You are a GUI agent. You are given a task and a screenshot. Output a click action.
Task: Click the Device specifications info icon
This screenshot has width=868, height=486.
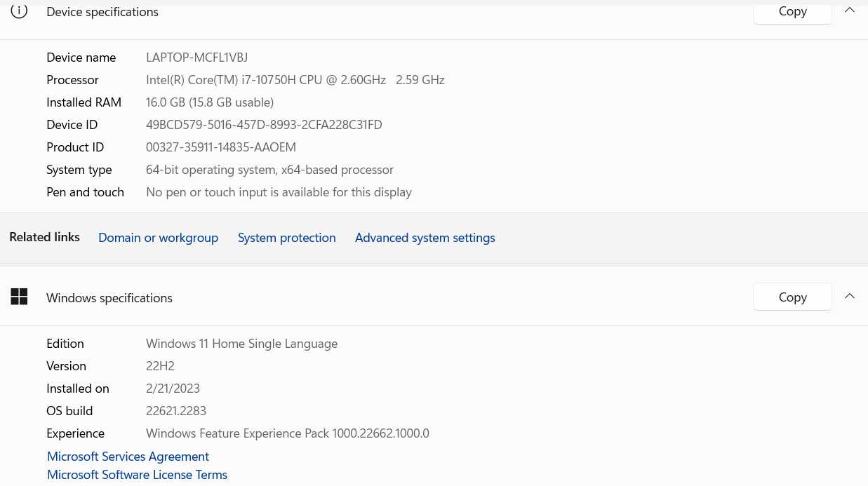(x=19, y=11)
